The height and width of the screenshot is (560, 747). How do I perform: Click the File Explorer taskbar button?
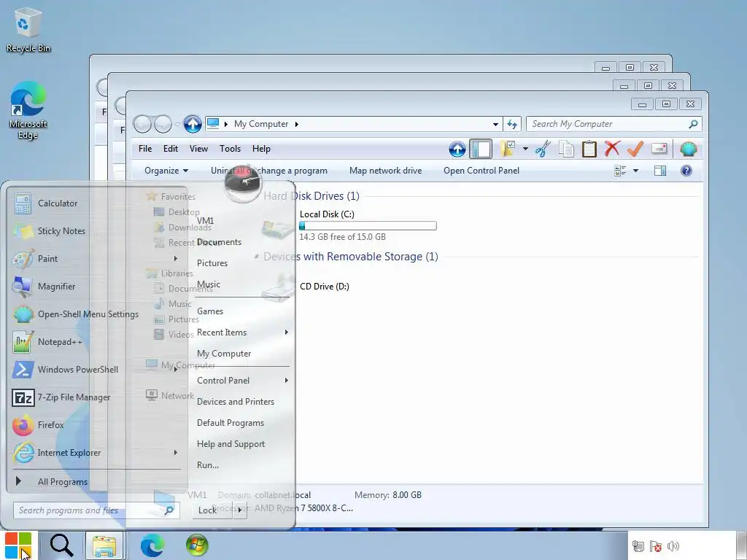[x=105, y=545]
